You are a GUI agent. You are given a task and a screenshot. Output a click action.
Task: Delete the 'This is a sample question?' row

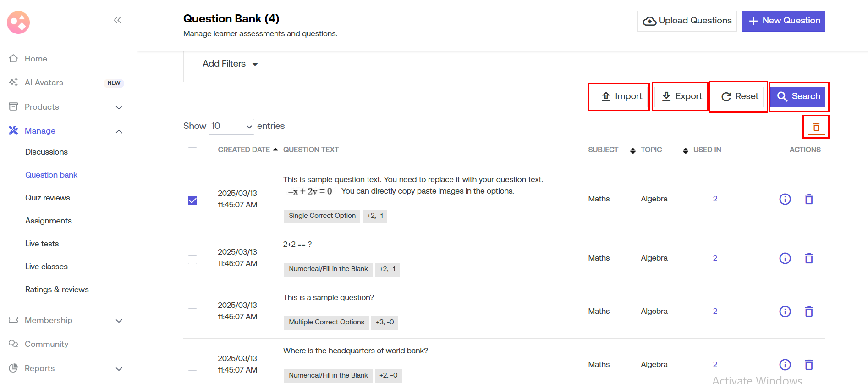point(809,312)
